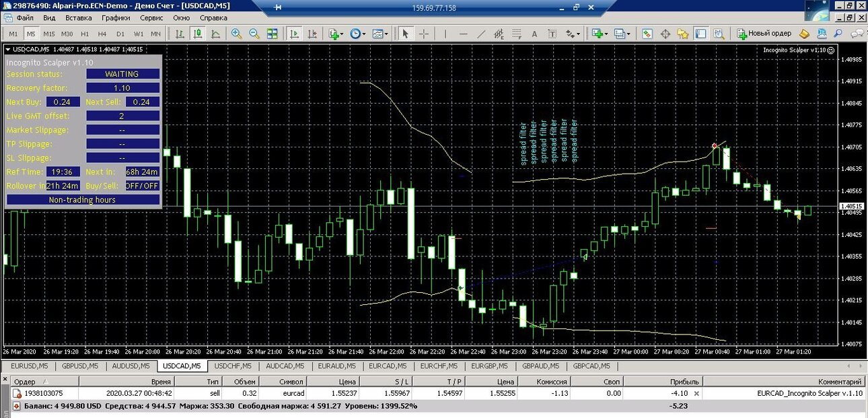Open the Сервис menu
Viewport: 868px width, 418px height.
coord(151,18)
